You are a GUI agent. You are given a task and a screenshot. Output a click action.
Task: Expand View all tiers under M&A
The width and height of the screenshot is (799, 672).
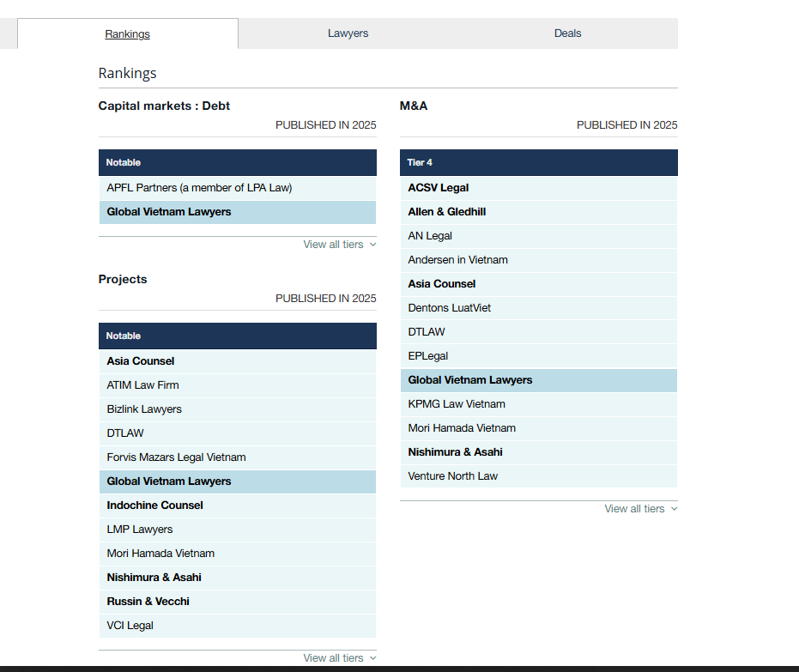[640, 509]
